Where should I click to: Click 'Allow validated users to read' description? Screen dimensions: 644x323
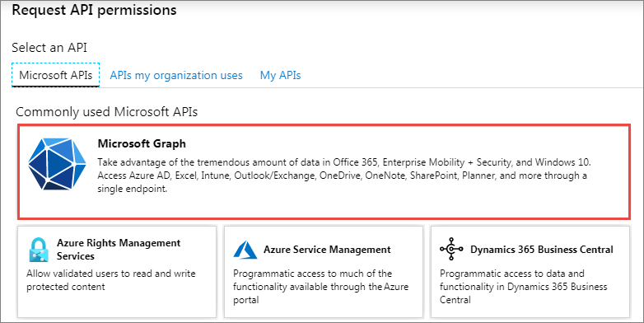pos(111,280)
